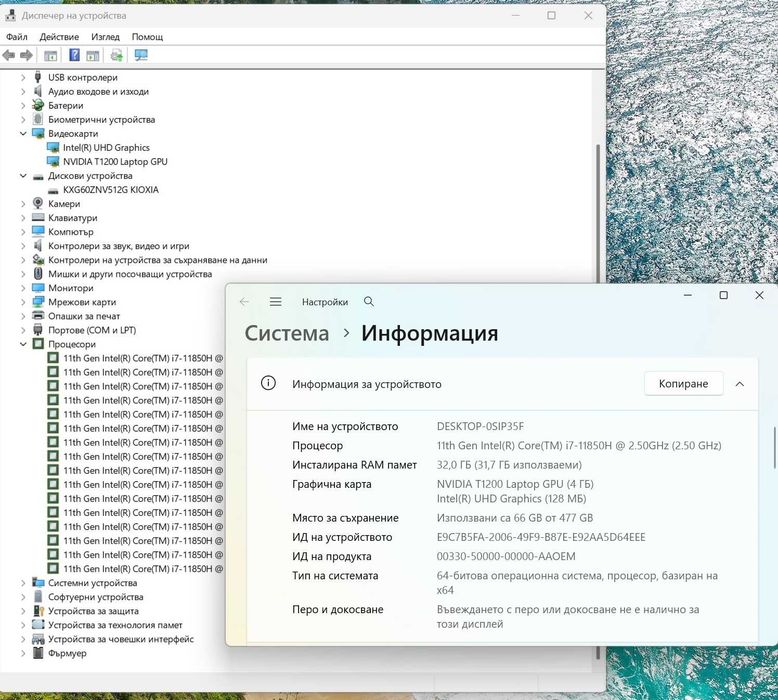The width and height of the screenshot is (778, 700).
Task: Collapse the Дискови устройства node
Action: [x=23, y=176]
